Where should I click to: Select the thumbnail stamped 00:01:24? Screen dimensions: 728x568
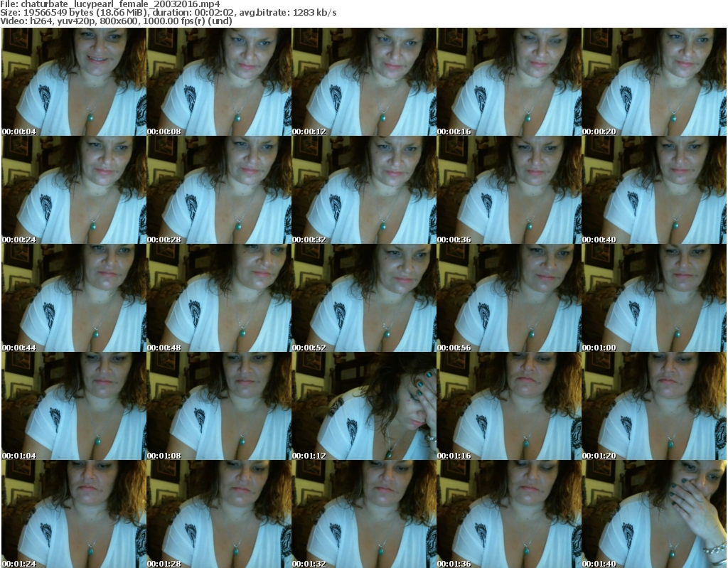pyautogui.click(x=74, y=514)
